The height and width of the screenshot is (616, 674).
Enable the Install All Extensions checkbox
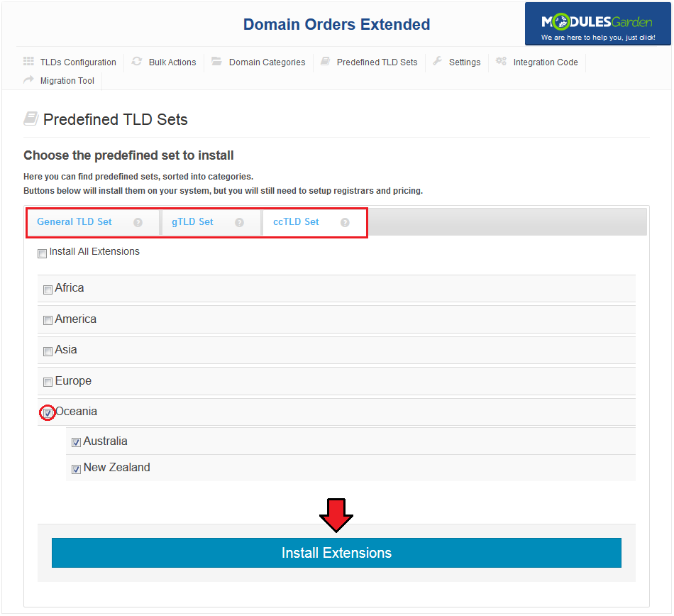pyautogui.click(x=42, y=253)
